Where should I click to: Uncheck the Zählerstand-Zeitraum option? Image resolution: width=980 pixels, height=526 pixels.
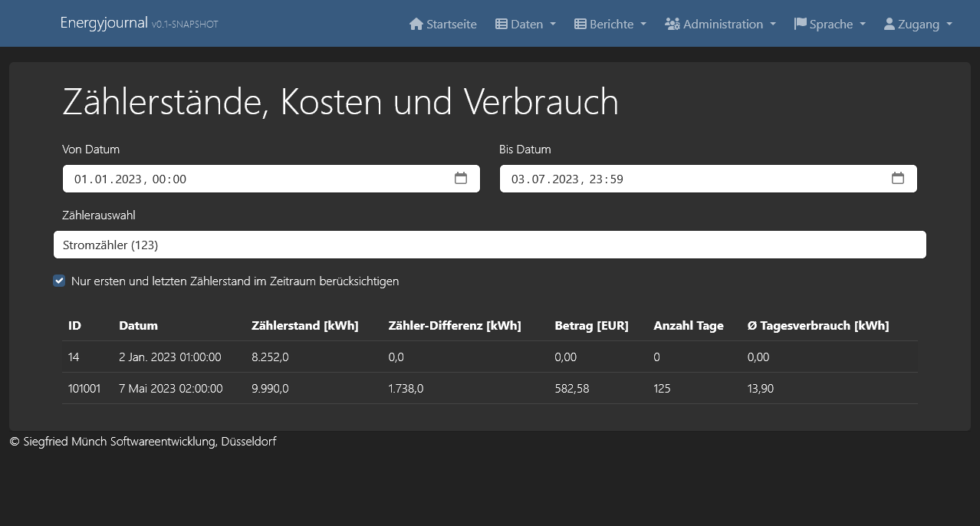(59, 281)
